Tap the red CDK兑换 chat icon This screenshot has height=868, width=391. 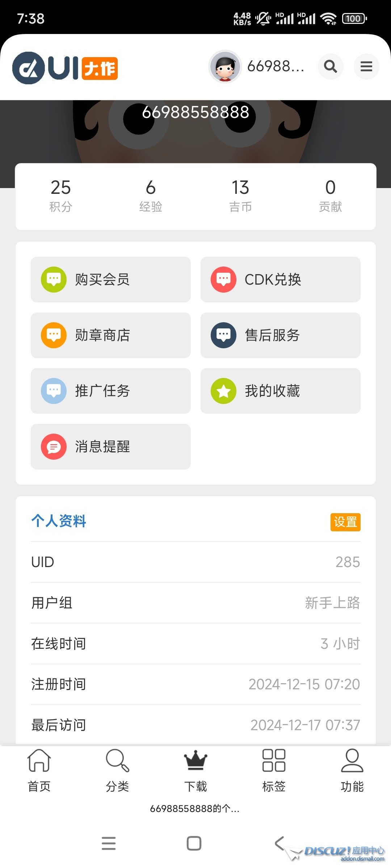click(223, 280)
